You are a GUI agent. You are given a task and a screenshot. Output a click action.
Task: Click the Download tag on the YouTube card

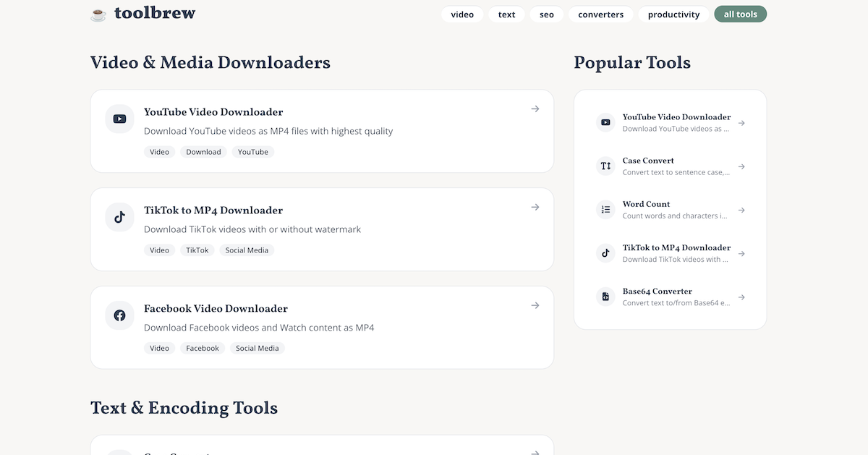tap(203, 151)
